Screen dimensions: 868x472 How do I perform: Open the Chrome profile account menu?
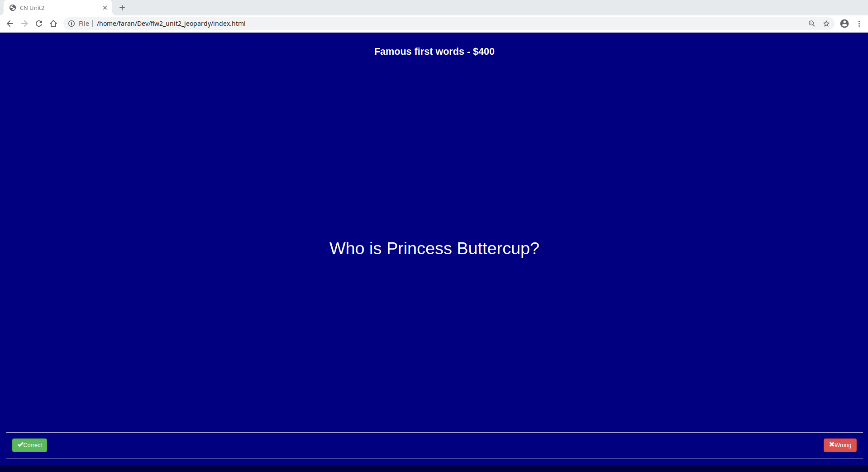(x=844, y=24)
